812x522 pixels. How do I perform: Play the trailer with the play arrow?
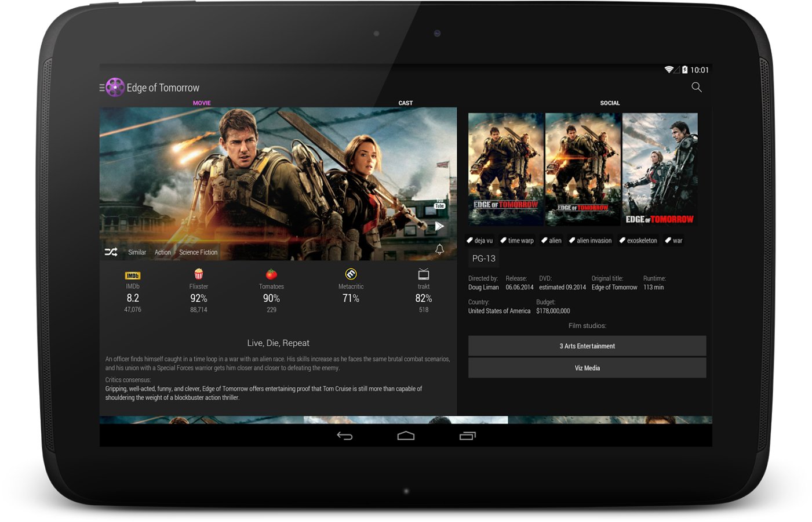pyautogui.click(x=439, y=226)
